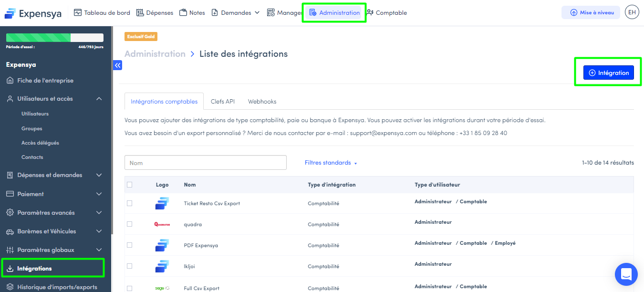Expand the Demandes dropdown menu
644x292 pixels.
tap(236, 13)
